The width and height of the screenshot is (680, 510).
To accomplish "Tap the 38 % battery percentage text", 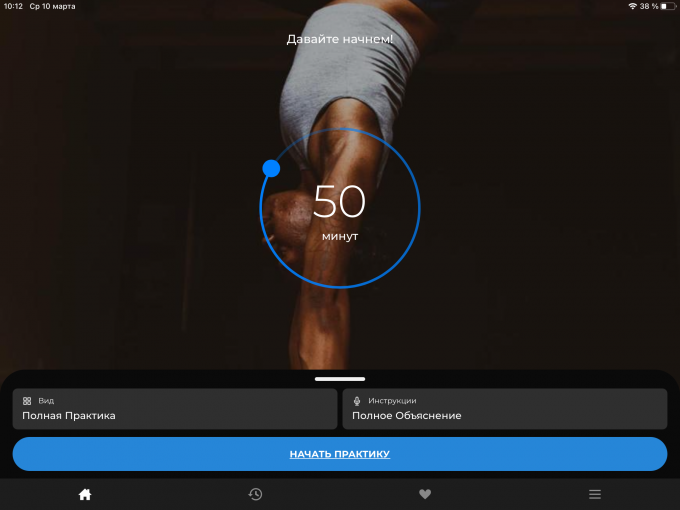I will [x=649, y=6].
